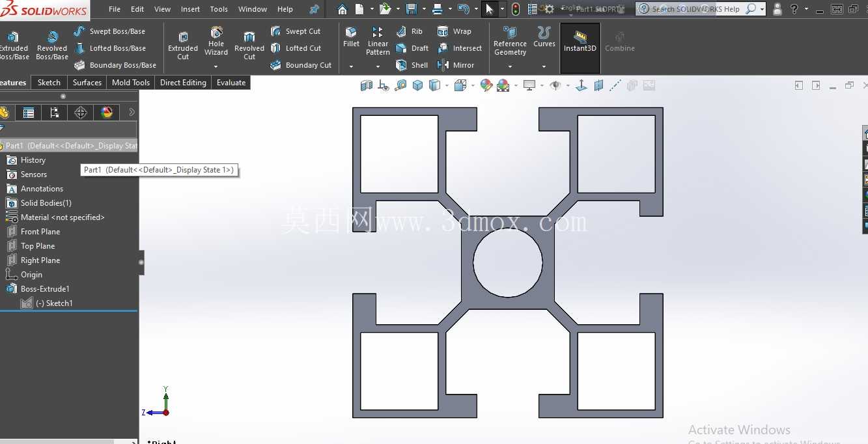Choose the Lofted Boss/Base feature
The image size is (868, 444).
110,48
